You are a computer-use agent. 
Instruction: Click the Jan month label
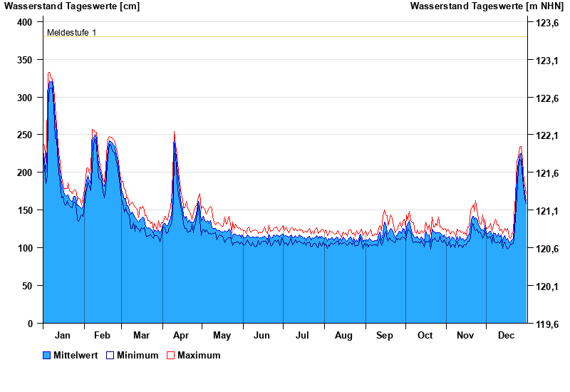point(63,336)
